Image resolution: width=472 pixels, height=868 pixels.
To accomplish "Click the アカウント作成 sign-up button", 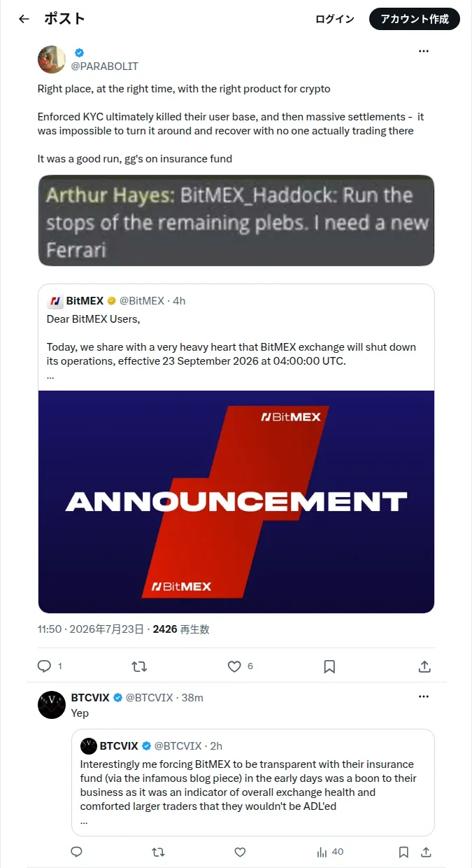I will 415,19.
